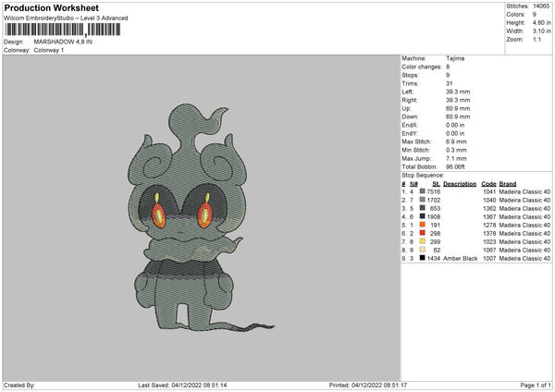Click the Max Jump value 7.1 mm

[456, 158]
